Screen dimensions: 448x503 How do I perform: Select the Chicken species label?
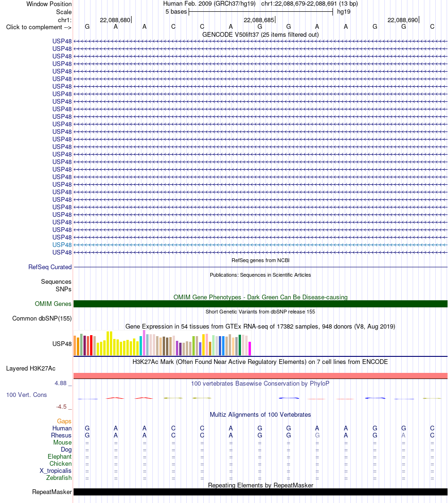60,463
